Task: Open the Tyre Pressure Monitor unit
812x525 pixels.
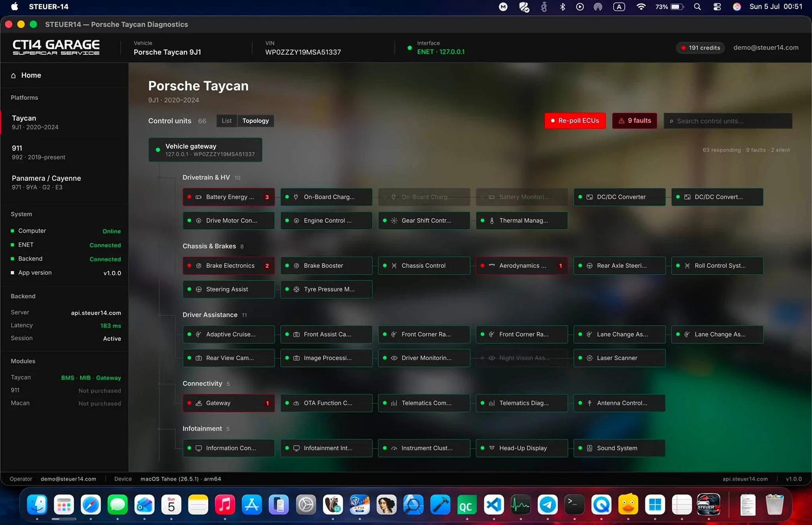Action: [327, 289]
